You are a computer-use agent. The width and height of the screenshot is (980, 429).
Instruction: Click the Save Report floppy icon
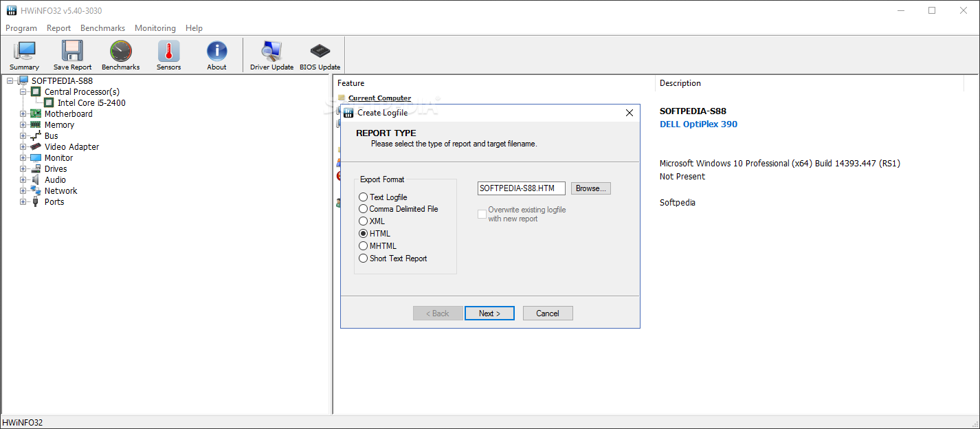click(x=72, y=51)
